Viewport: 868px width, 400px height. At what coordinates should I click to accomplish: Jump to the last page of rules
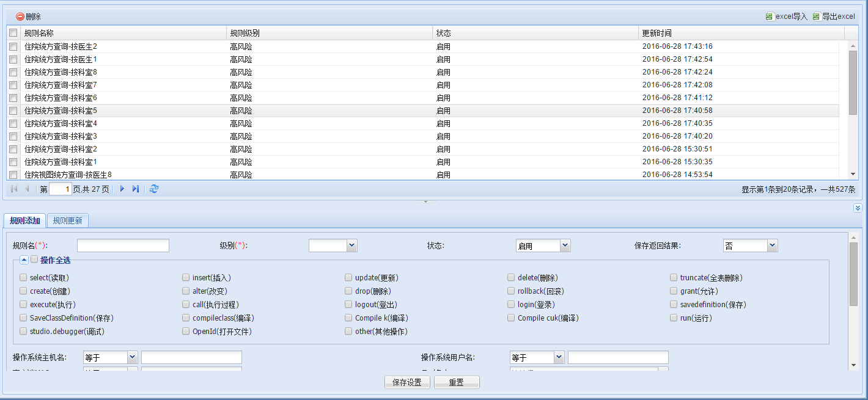[x=136, y=189]
